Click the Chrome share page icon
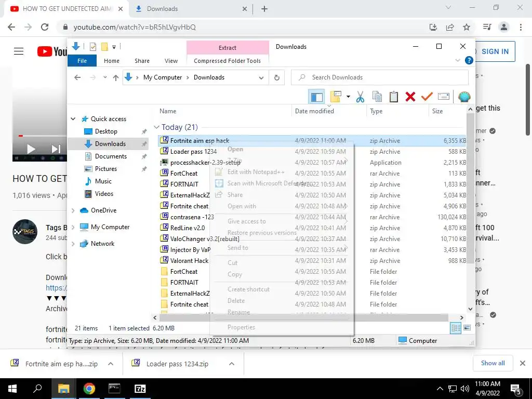The width and height of the screenshot is (532, 399). coord(450,27)
